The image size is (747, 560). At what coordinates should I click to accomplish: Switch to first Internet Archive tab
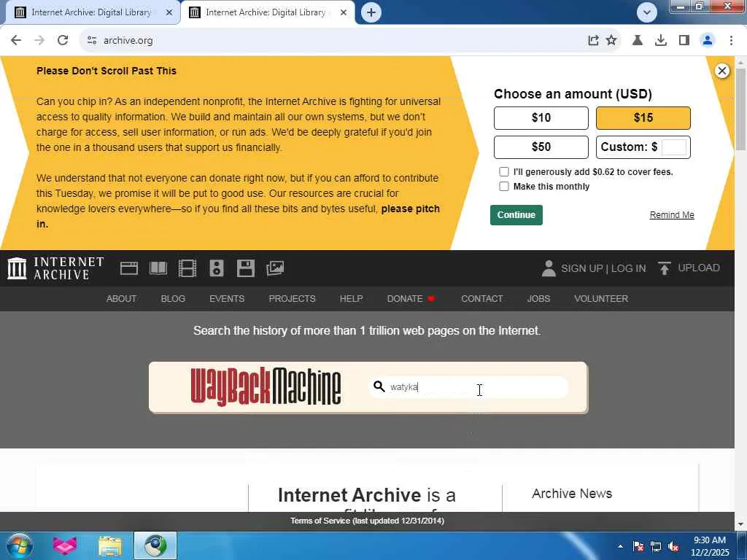[90, 12]
